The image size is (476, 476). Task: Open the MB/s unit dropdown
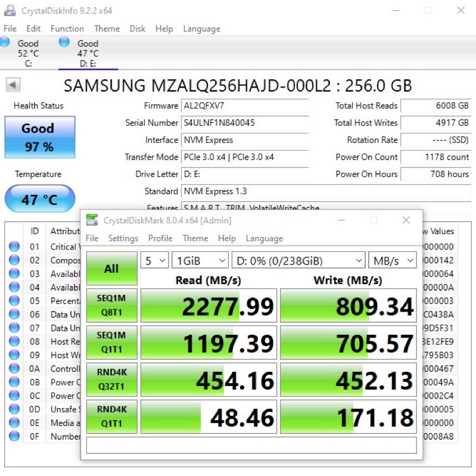(392, 260)
